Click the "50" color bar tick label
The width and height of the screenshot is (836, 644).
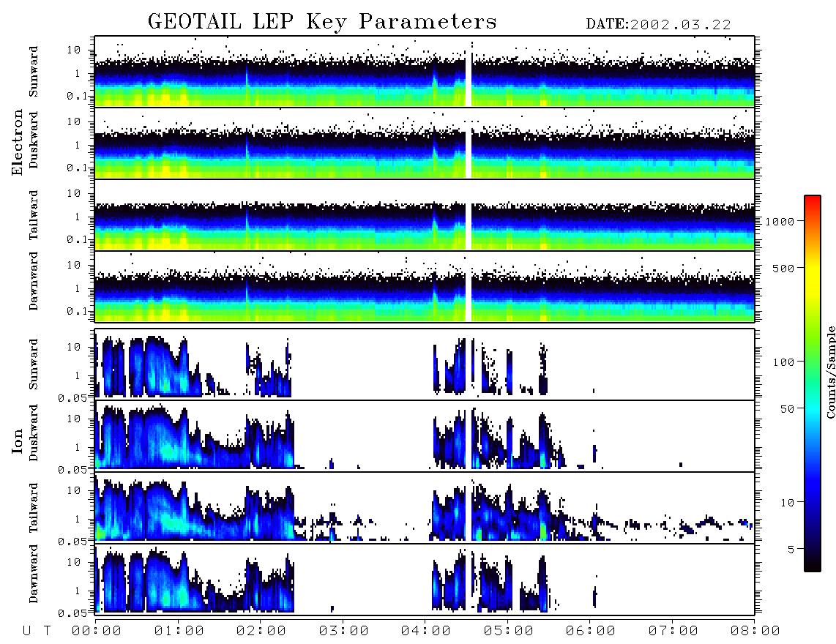[788, 409]
